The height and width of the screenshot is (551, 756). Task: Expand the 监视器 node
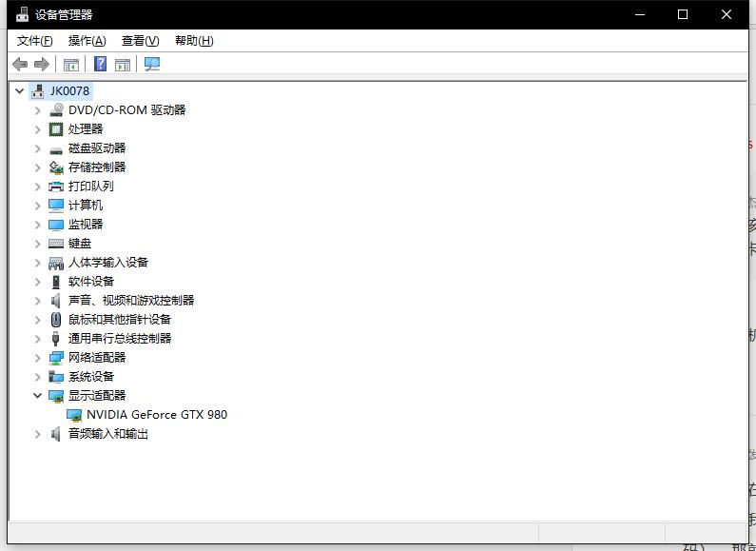pos(38,225)
